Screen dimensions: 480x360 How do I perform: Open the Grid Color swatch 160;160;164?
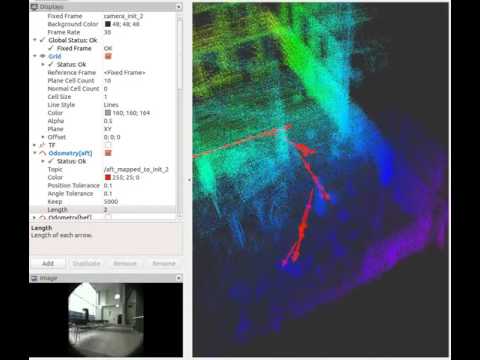(x=108, y=113)
